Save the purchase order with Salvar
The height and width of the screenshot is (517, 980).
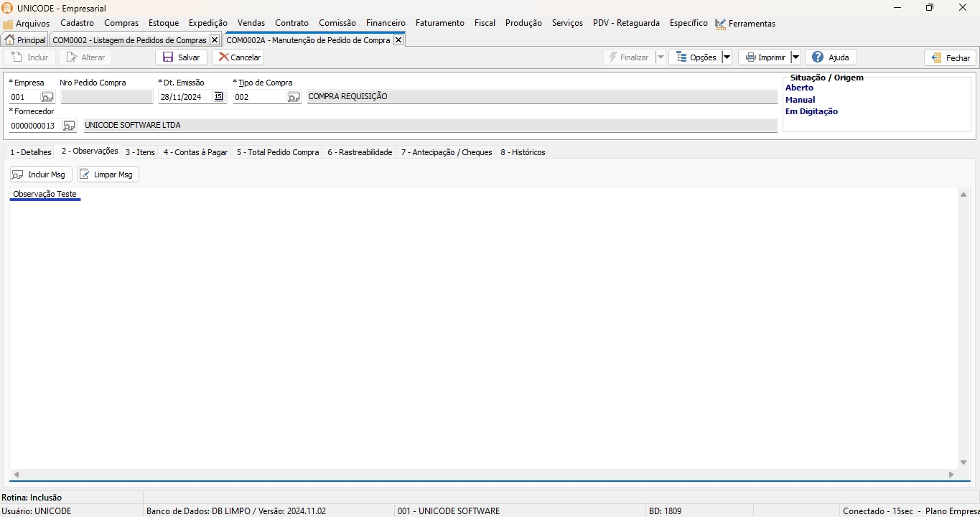click(181, 57)
